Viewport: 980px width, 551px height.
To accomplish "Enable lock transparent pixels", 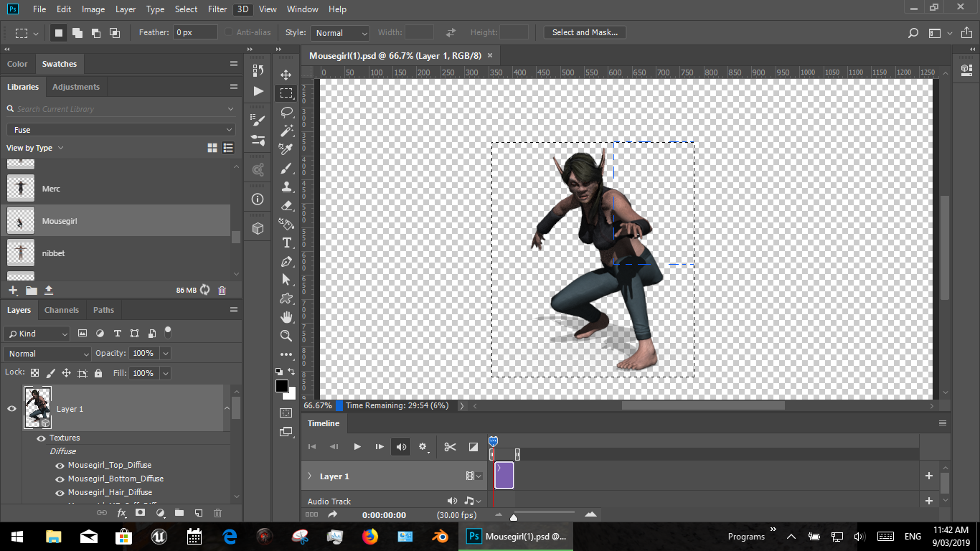I will (x=34, y=373).
